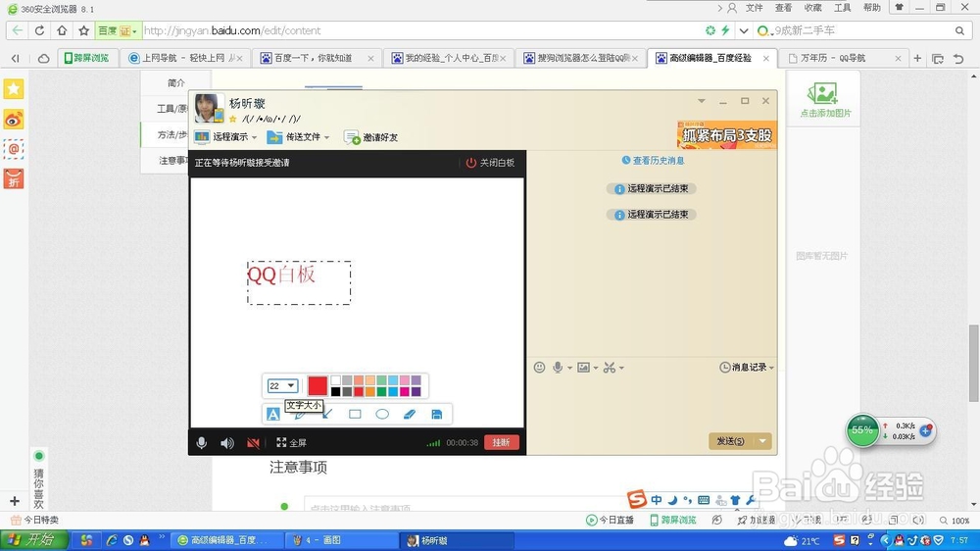Switch to 百度一下，你就知道 tab
This screenshot has height=551, width=980.
317,58
